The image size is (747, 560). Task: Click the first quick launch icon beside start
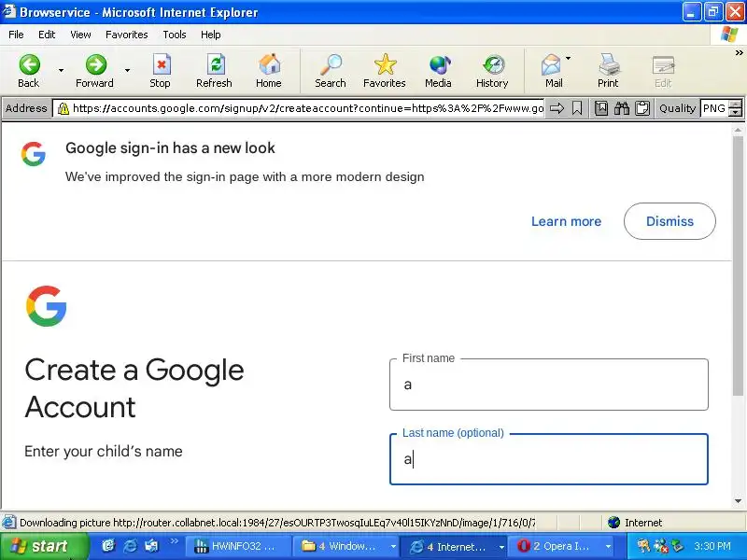point(108,546)
